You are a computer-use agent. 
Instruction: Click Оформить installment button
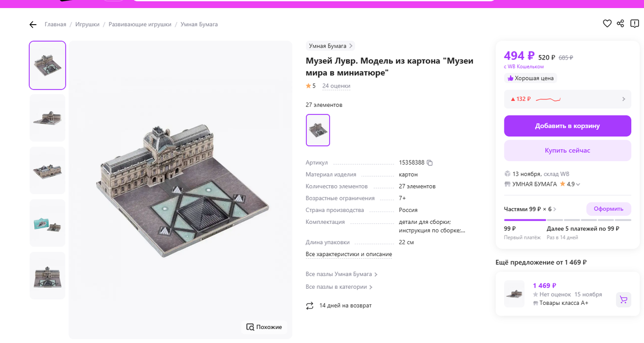609,209
